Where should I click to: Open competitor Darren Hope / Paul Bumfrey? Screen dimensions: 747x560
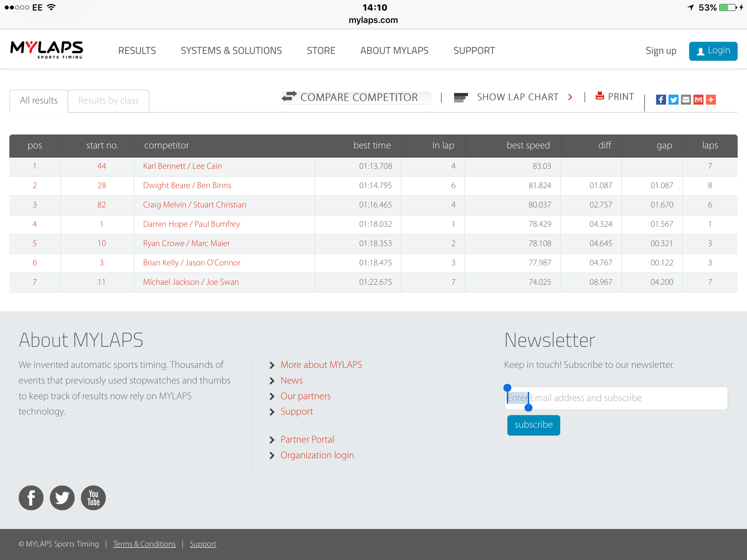(191, 224)
